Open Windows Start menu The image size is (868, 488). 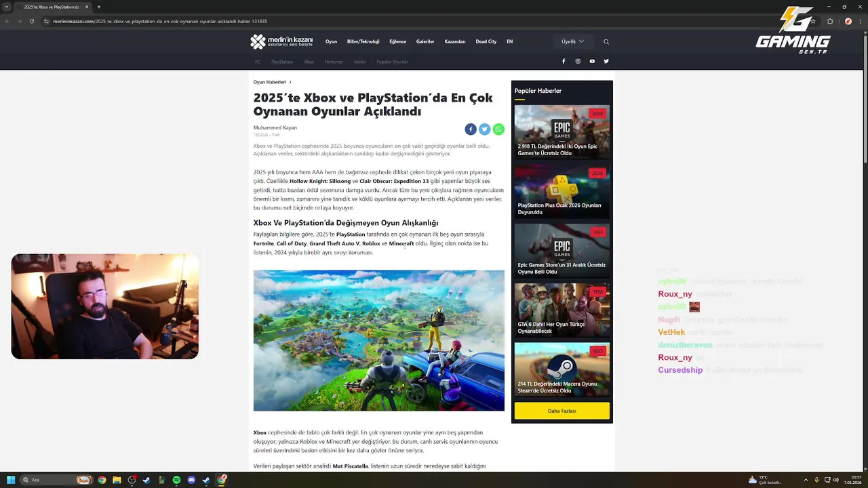pos(11,480)
